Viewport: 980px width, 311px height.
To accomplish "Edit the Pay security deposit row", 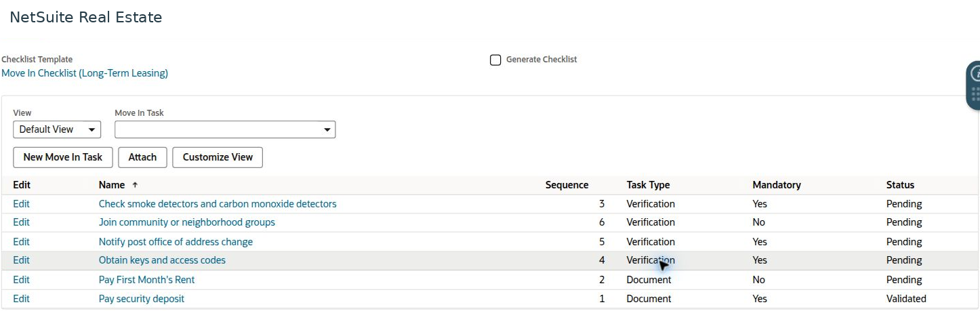I will point(21,299).
